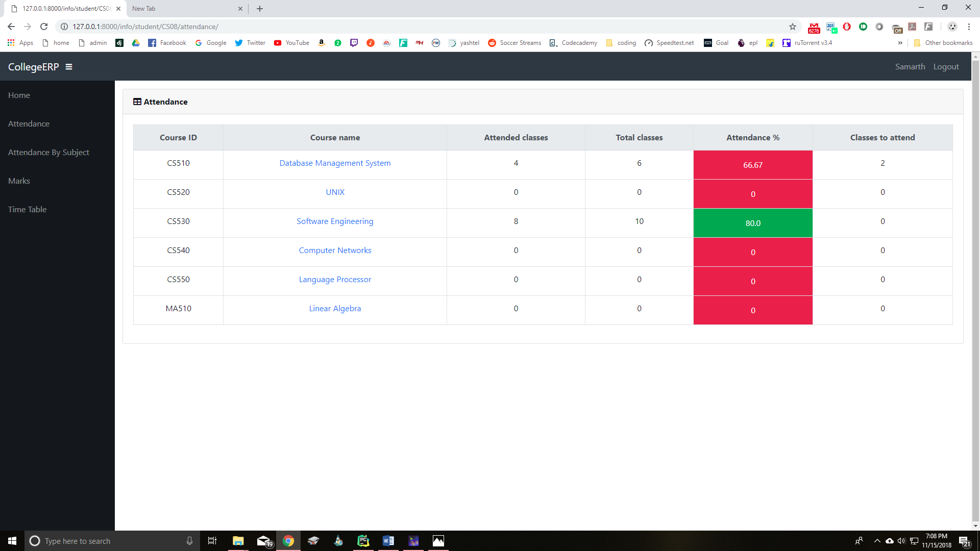980x551 pixels.
Task: Click the Logout link
Action: [x=946, y=66]
